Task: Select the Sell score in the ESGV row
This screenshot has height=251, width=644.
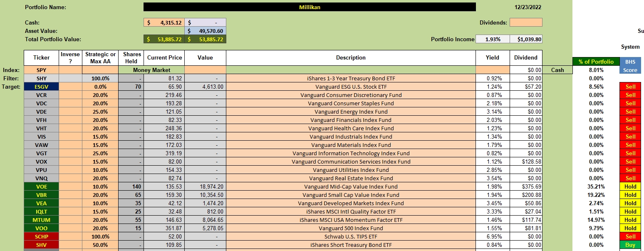Action: 630,87
